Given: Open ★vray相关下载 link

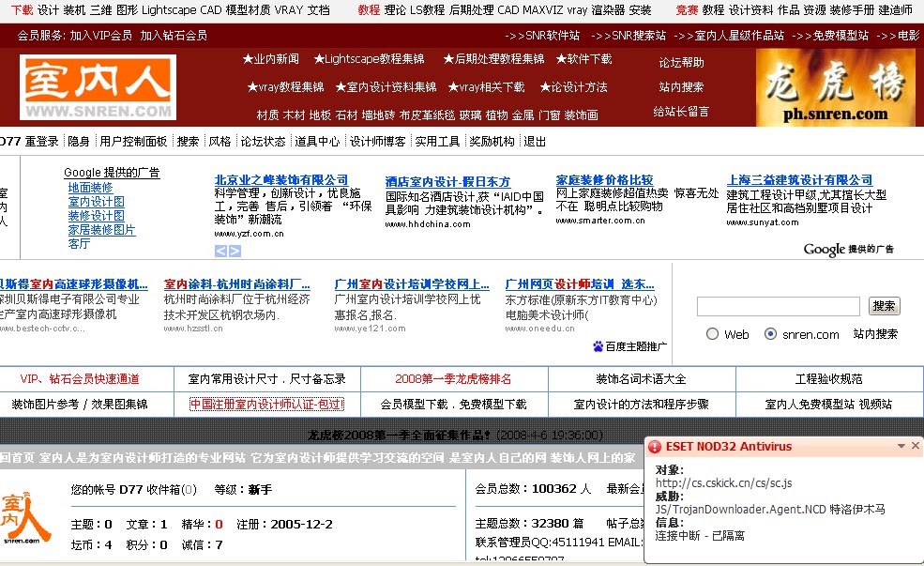Looking at the screenshot, I should tap(486, 87).
